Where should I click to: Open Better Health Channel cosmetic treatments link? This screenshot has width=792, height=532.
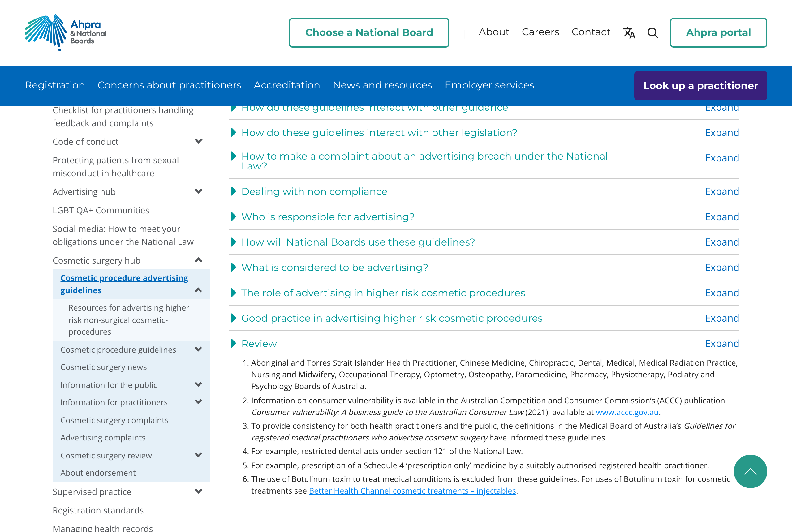coord(412,491)
